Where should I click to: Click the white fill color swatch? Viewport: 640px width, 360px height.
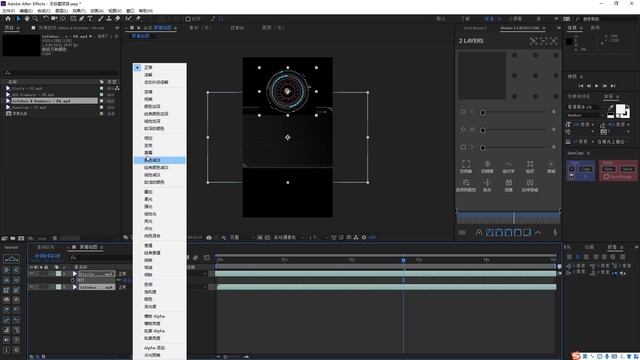[x=620, y=109]
